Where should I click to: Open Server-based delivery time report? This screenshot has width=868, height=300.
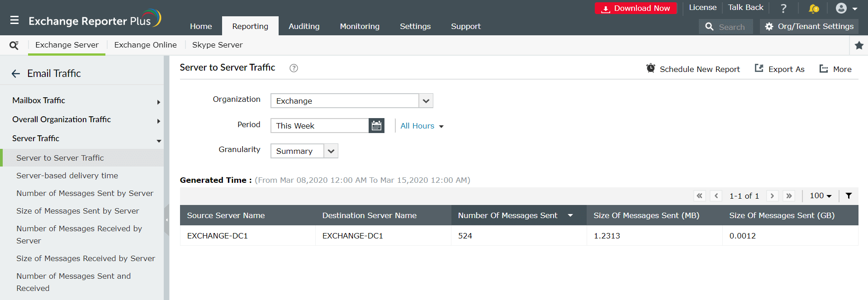click(67, 176)
